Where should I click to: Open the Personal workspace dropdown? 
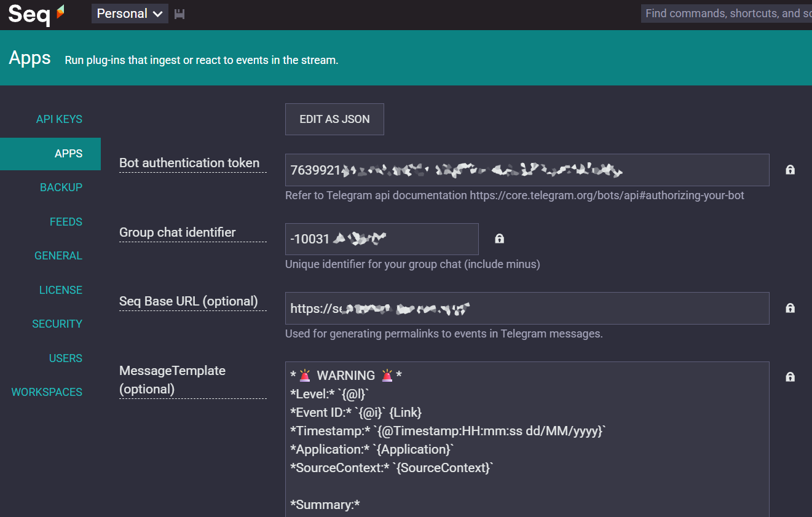pos(130,14)
